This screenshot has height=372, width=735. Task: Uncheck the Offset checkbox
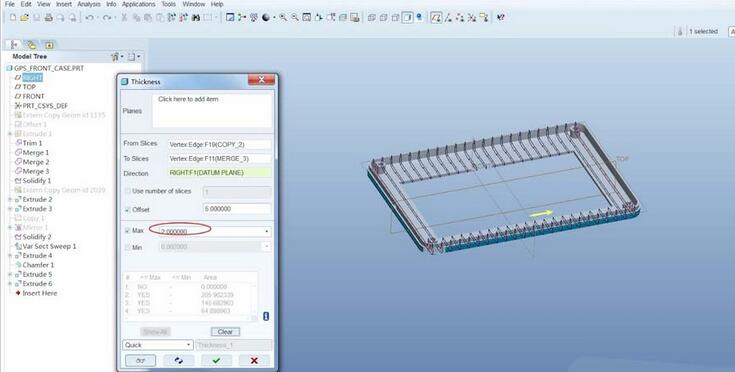click(128, 209)
